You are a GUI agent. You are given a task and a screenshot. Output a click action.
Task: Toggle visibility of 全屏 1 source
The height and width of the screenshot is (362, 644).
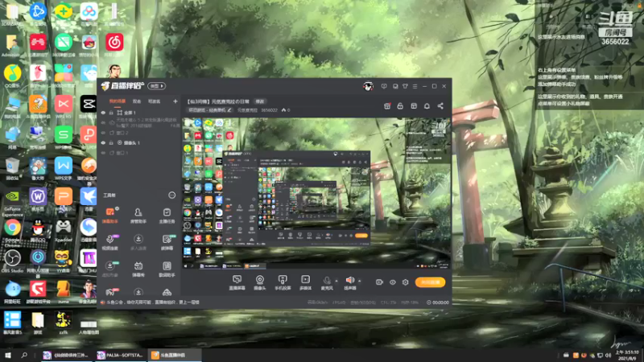point(103,113)
